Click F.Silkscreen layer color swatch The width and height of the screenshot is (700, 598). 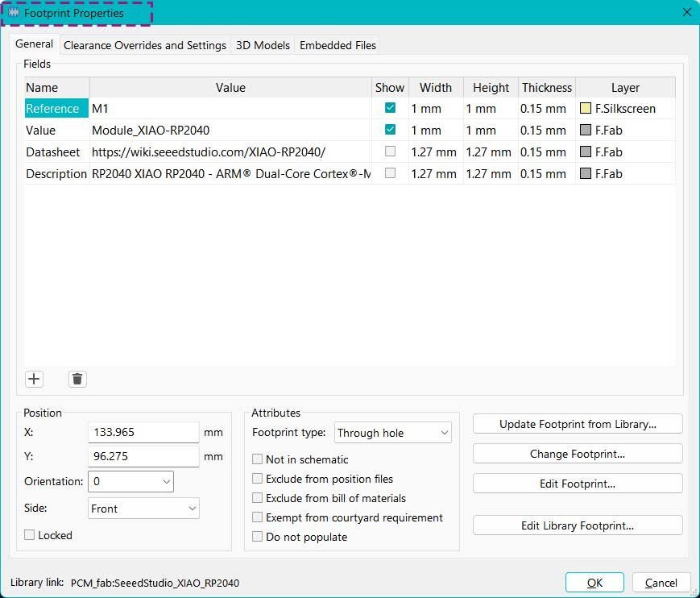(586, 108)
